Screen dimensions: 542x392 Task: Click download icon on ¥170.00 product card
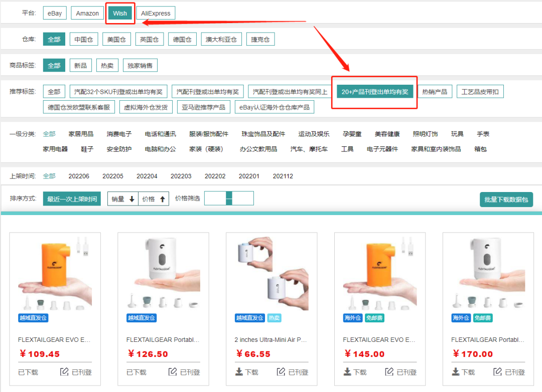(x=456, y=371)
